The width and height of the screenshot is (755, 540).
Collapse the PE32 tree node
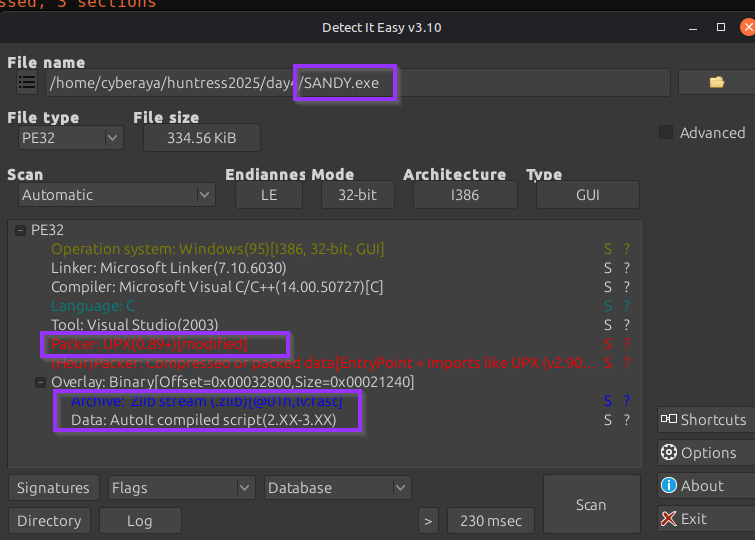coord(20,230)
